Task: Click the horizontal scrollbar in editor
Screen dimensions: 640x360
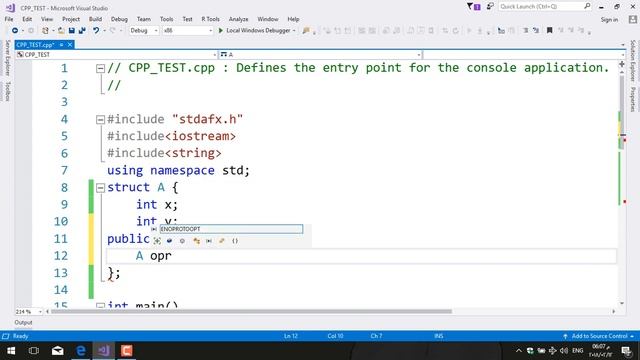Action: (x=251, y=311)
